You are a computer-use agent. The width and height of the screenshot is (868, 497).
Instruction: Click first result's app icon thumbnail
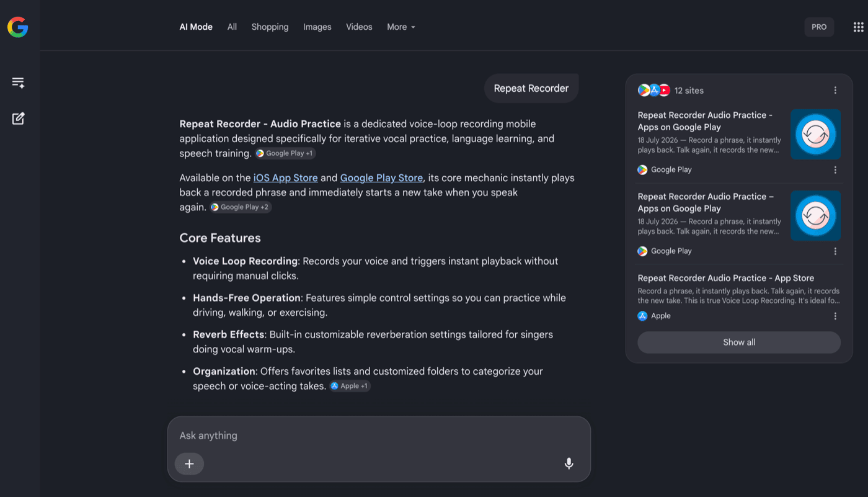click(x=815, y=135)
